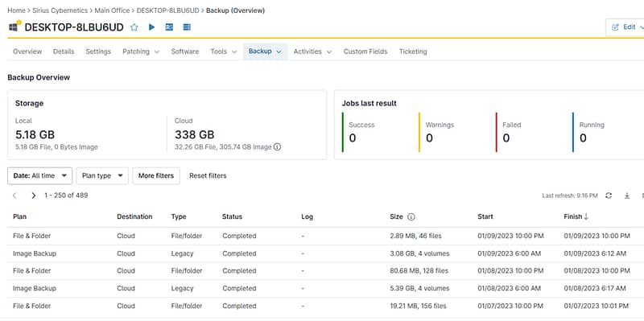This screenshot has height=321, width=644.
Task: Switch to the Software tab
Action: [185, 51]
